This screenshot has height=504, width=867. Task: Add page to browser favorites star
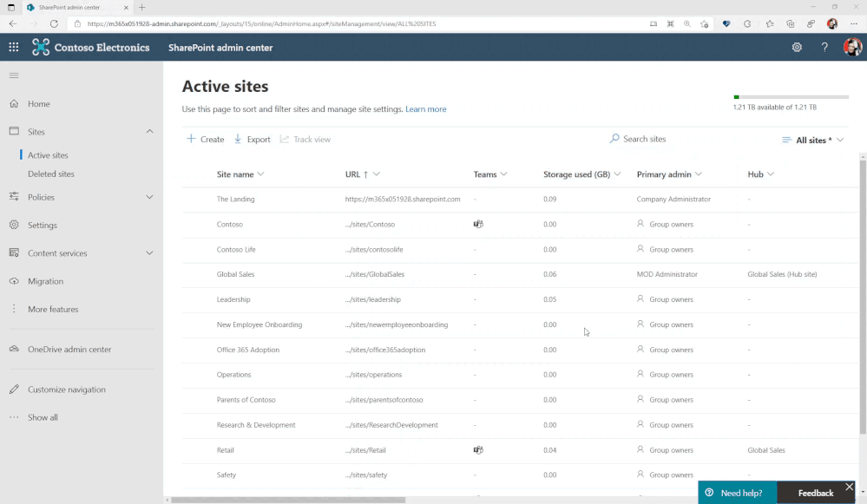[704, 23]
